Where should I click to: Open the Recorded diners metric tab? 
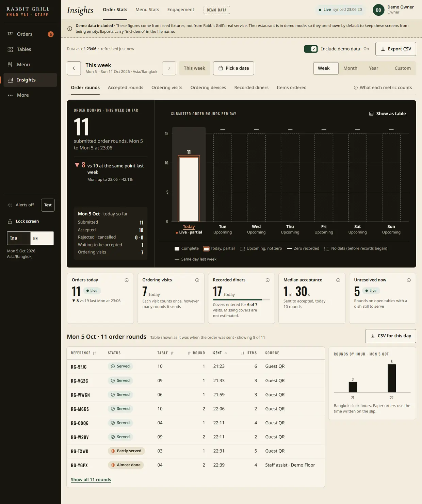pos(251,88)
